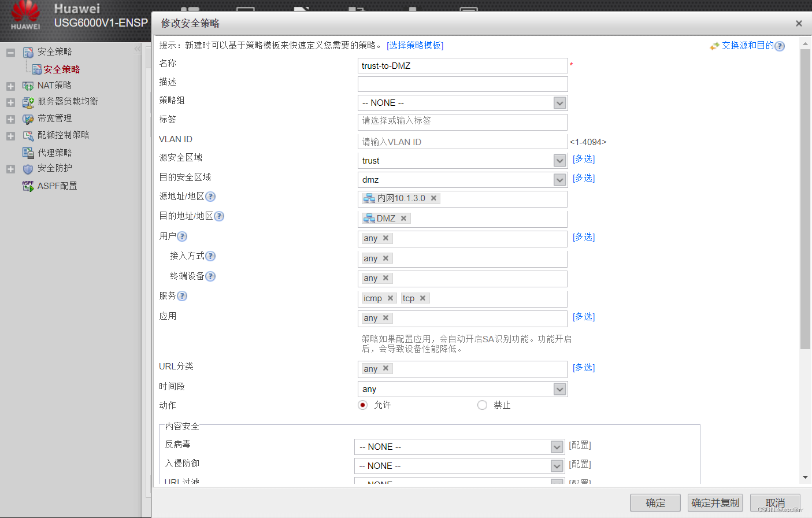
Task: Click the NAT策略 icon
Action: pos(28,86)
